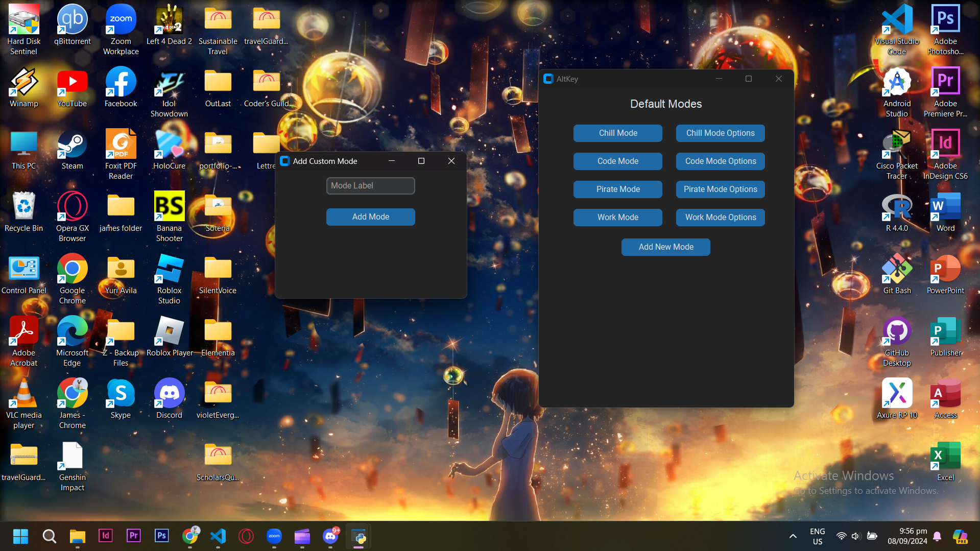980x551 pixels.
Task: Select the HoloCure desktop icon
Action: (x=169, y=149)
